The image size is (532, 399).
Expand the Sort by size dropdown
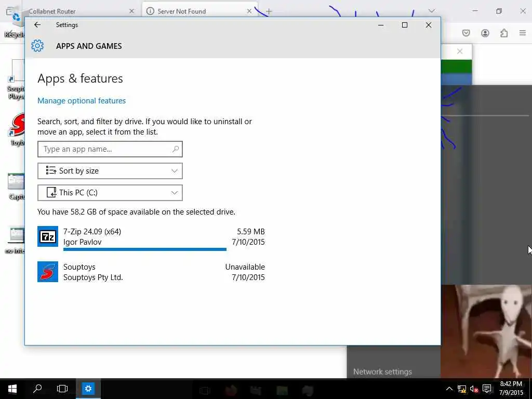pos(110,171)
